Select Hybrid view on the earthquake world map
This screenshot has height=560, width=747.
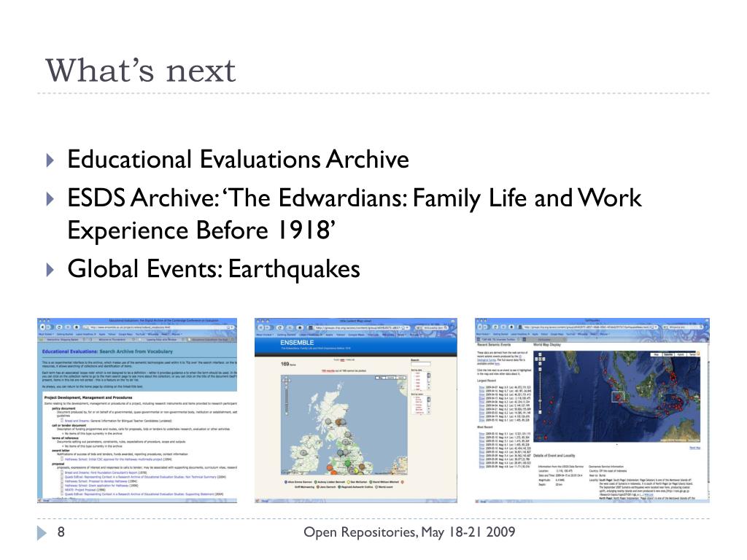(x=681, y=355)
